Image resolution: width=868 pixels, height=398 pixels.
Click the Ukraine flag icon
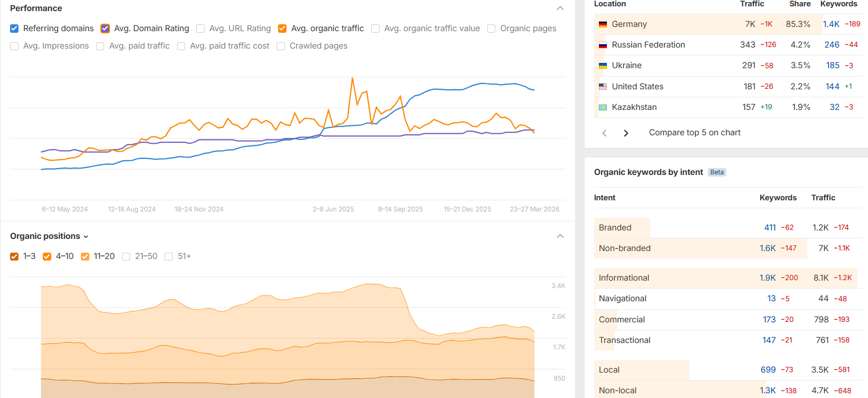[603, 66]
